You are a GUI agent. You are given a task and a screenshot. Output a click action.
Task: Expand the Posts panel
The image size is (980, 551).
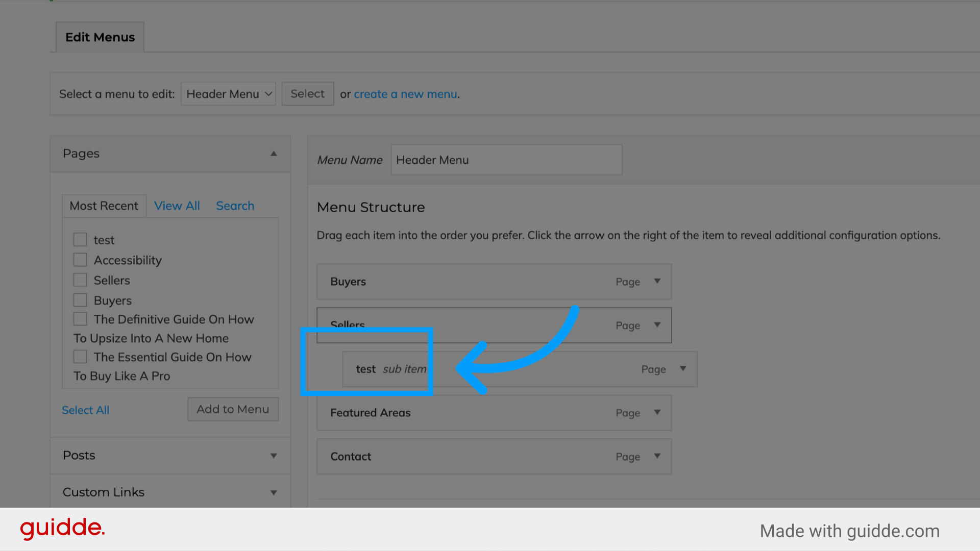pos(274,456)
